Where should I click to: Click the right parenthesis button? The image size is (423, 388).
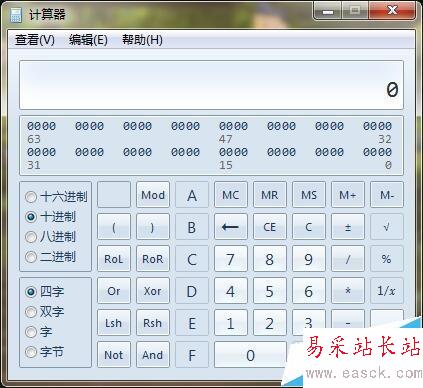(x=153, y=227)
